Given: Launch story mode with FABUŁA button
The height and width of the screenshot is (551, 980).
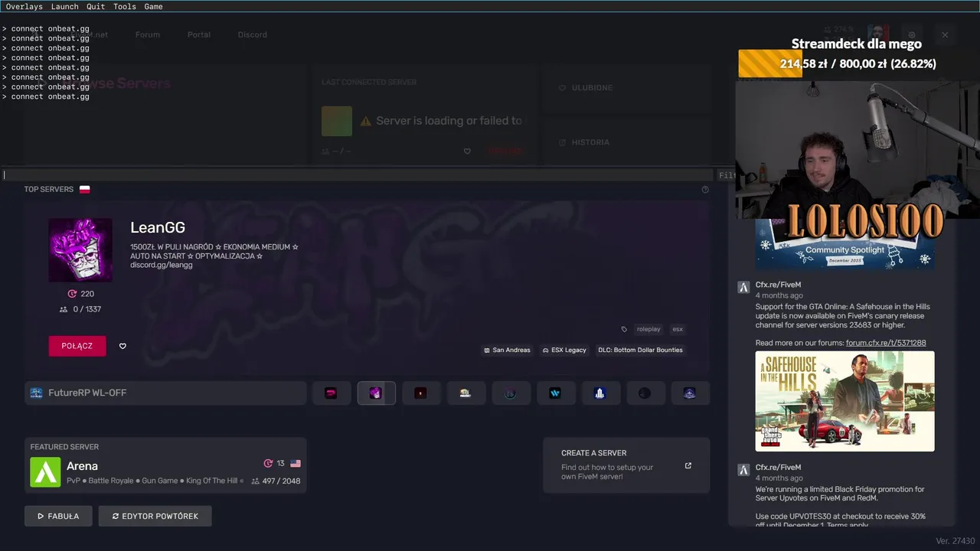Looking at the screenshot, I should 58,516.
